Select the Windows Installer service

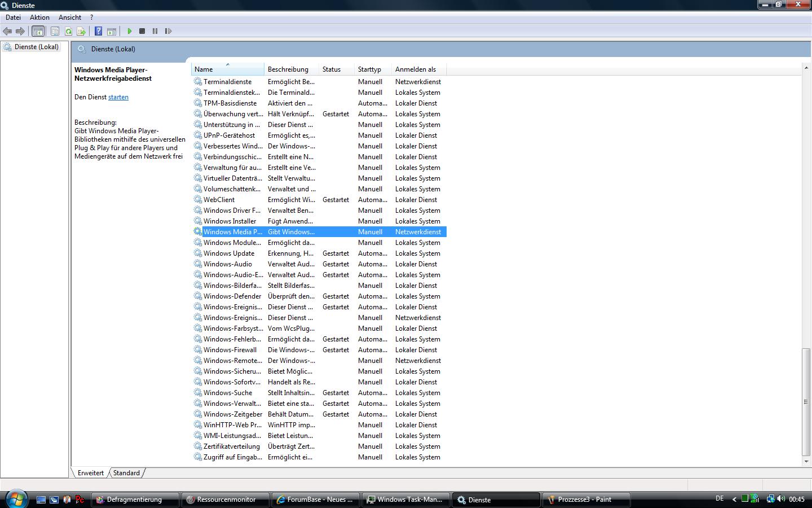[319, 221]
